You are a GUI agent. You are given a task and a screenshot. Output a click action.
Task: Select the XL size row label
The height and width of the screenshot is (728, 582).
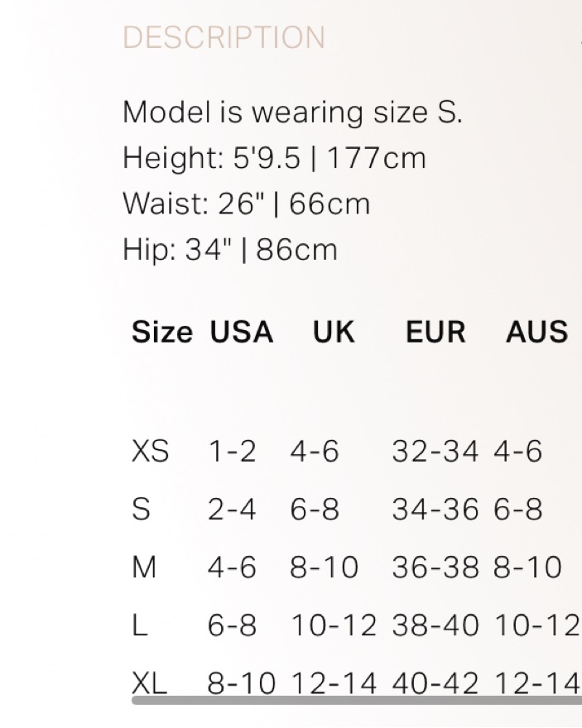[149, 683]
